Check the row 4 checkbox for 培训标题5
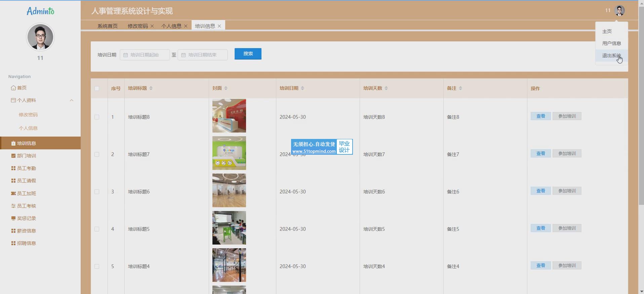Viewport: 644px width, 294px height. (x=97, y=229)
